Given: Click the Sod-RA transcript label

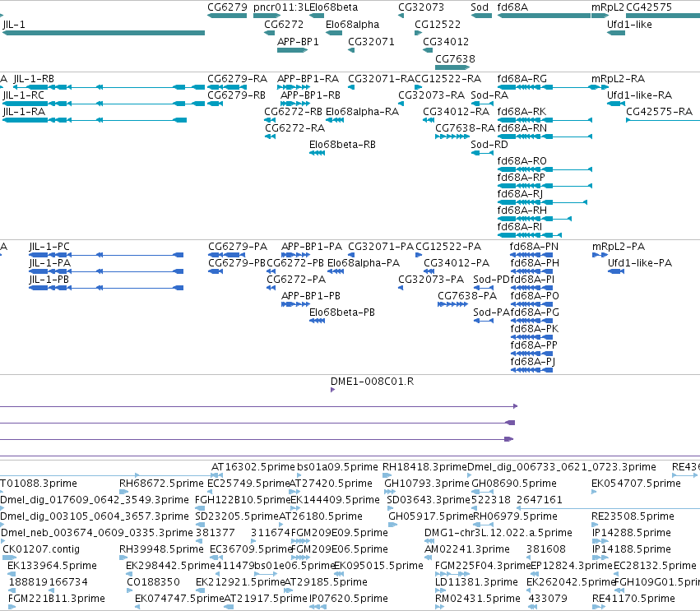Looking at the screenshot, I should [489, 95].
